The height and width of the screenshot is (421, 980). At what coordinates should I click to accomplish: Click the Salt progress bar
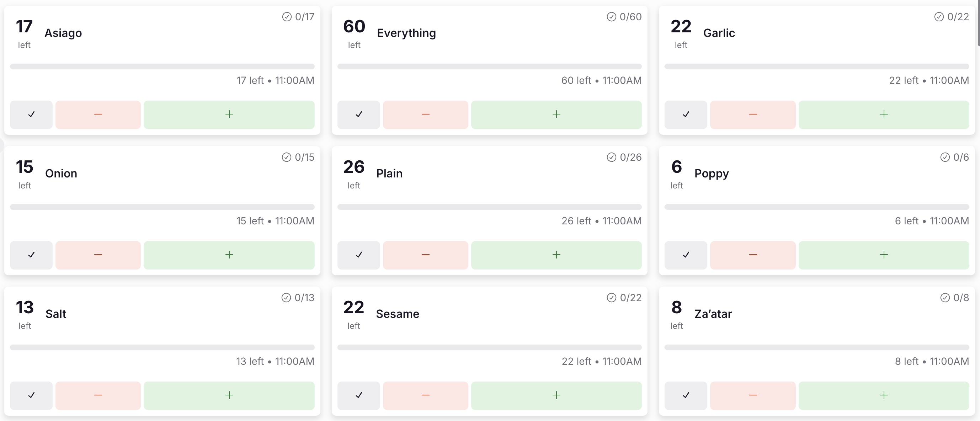162,347
